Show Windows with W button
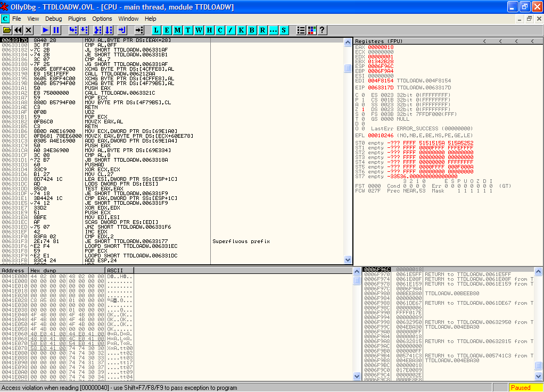The width and height of the screenshot is (544, 392). tap(199, 30)
